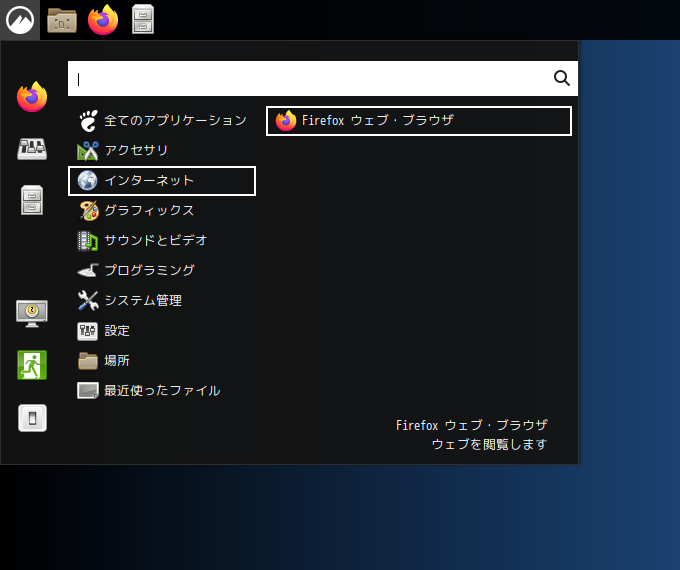680x570 pixels.
Task: Click the film-note icon beside サウンドとビデオ
Action: (88, 241)
